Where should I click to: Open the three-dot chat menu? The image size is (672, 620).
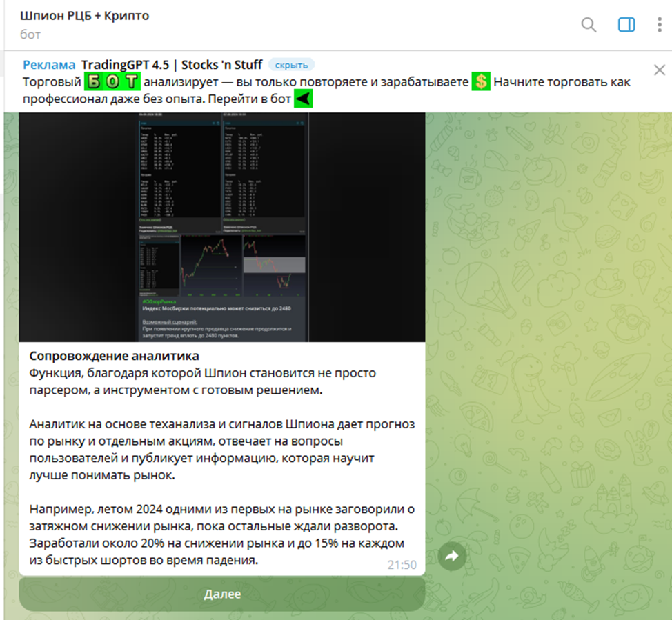660,25
